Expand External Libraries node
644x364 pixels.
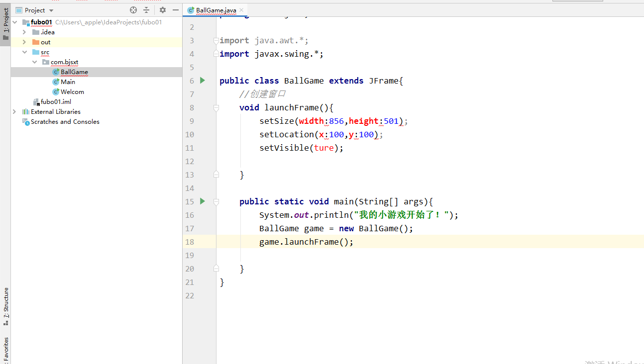tap(14, 112)
